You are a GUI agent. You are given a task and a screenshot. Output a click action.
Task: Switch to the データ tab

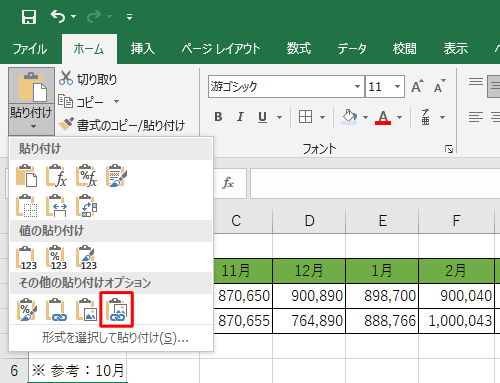(352, 49)
